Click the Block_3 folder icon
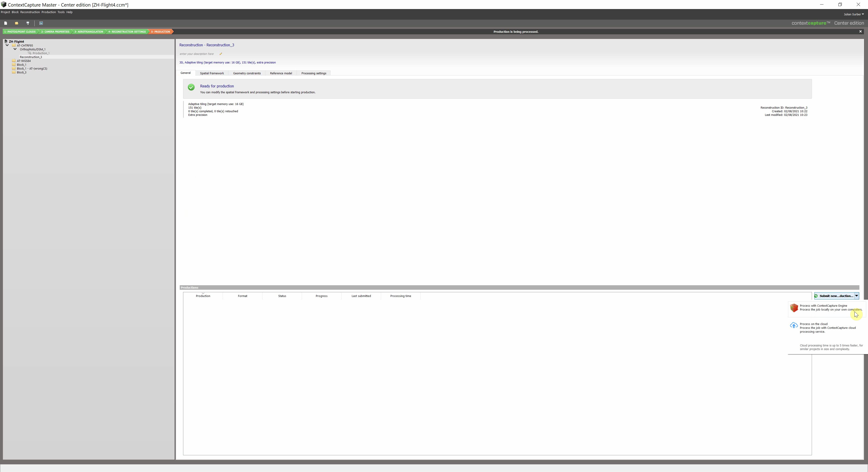This screenshot has width=868, height=472. [14, 72]
